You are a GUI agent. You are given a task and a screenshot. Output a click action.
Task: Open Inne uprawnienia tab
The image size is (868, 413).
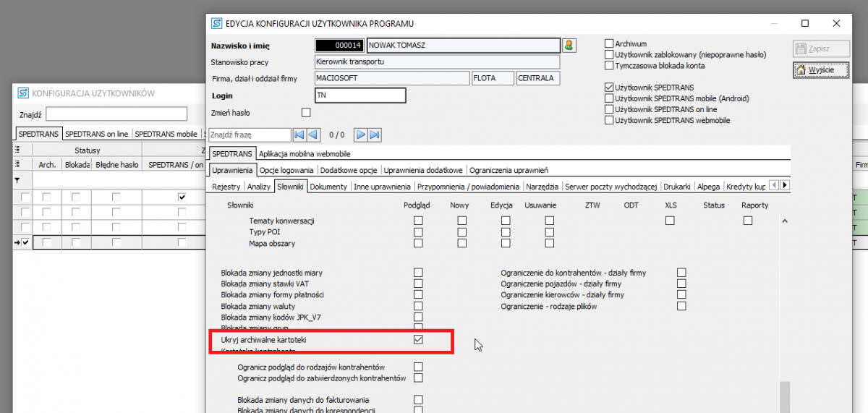[383, 187]
